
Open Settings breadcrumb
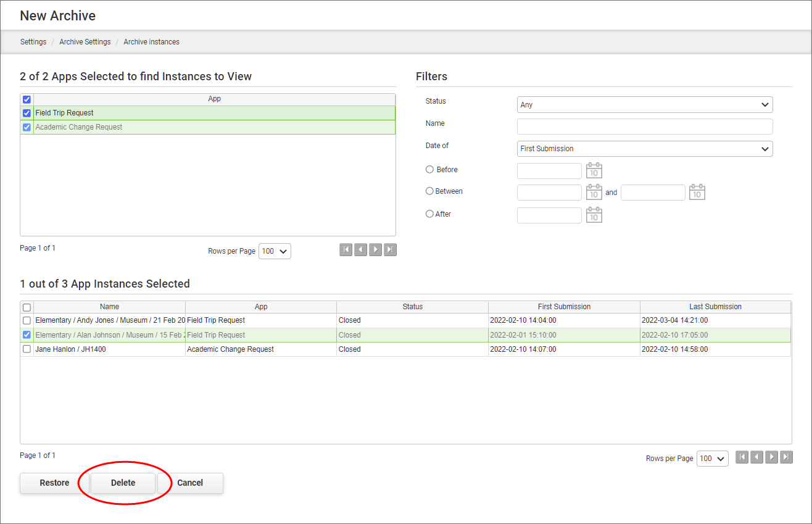pyautogui.click(x=33, y=42)
